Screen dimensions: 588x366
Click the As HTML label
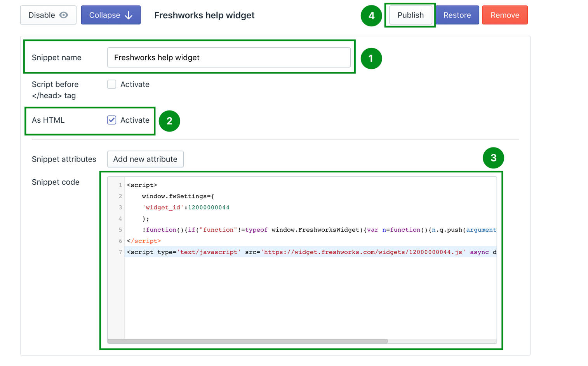pyautogui.click(x=48, y=120)
